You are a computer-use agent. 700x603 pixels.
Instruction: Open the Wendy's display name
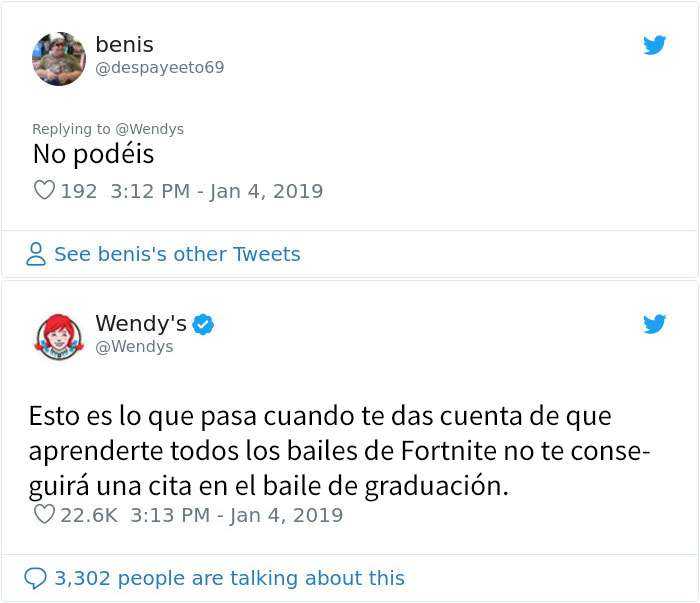[141, 324]
